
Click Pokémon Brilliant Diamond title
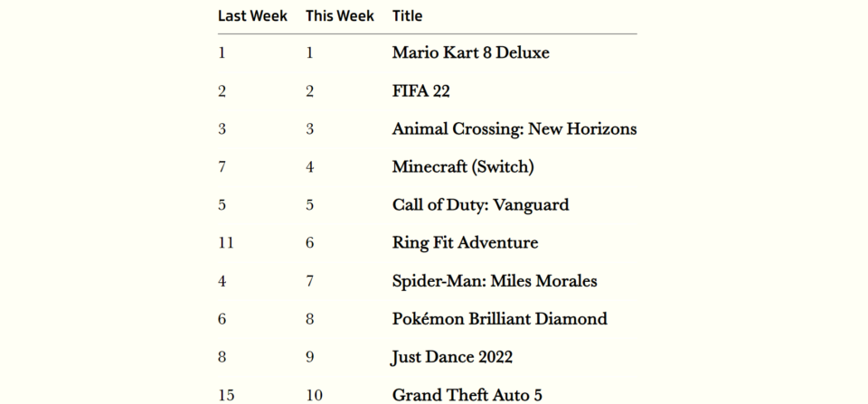[500, 319]
